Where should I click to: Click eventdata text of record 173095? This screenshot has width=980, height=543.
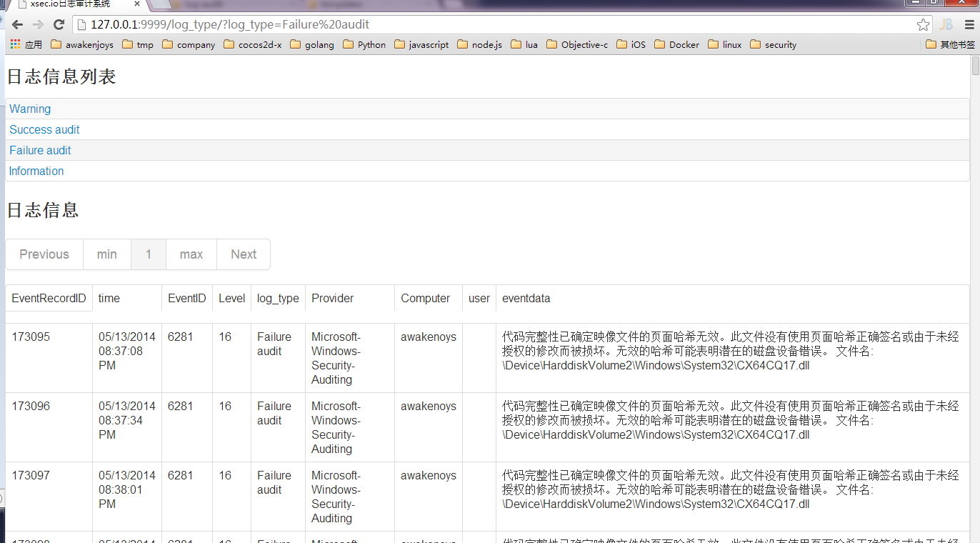pyautogui.click(x=731, y=351)
